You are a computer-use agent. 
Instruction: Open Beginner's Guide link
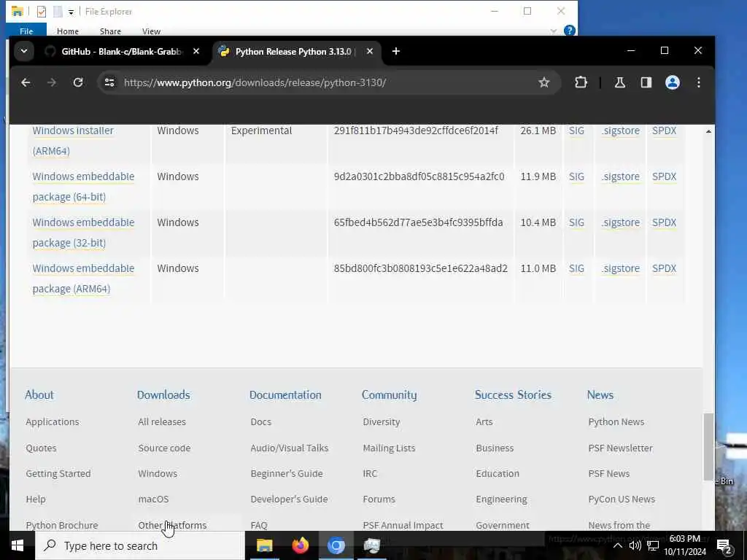pyautogui.click(x=286, y=473)
